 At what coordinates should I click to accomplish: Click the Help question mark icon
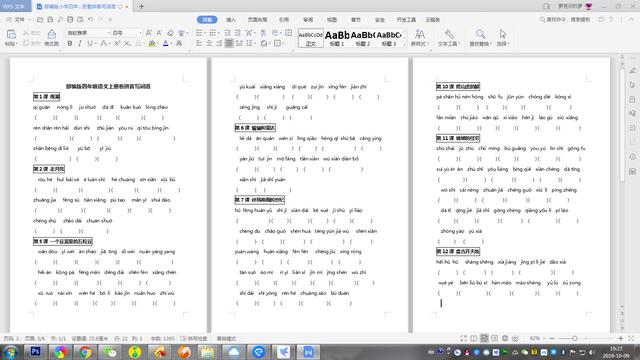click(x=611, y=19)
